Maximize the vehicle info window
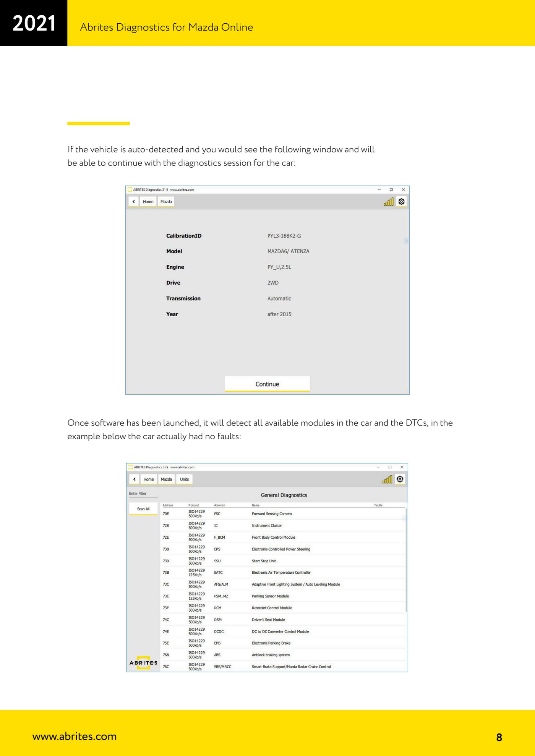This screenshot has width=535, height=756. point(391,189)
